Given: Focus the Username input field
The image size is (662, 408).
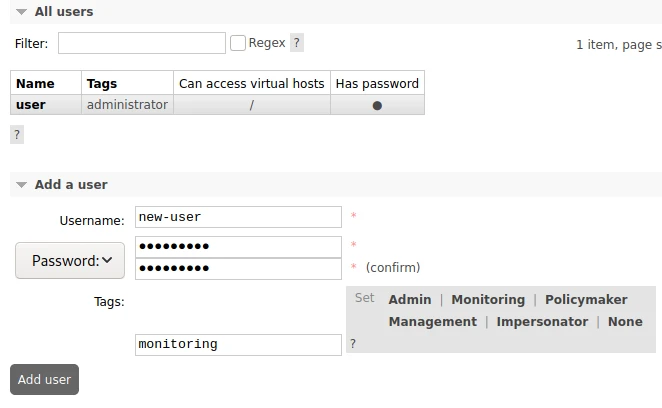Looking at the screenshot, I should click(x=238, y=217).
